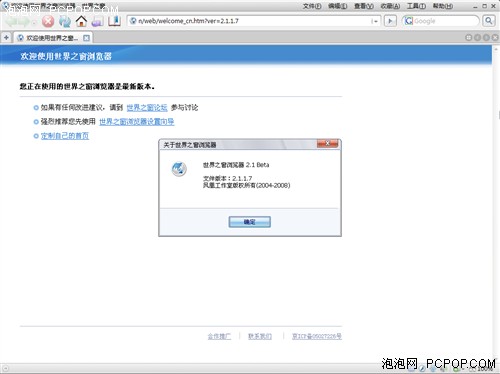Go to the home page icon
This screenshot has height=374, width=500.
[81, 21]
